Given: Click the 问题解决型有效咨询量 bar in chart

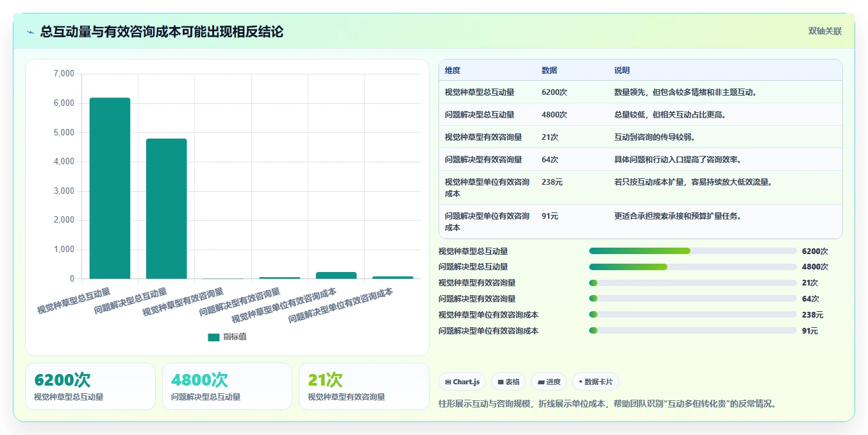Looking at the screenshot, I should [x=280, y=278].
